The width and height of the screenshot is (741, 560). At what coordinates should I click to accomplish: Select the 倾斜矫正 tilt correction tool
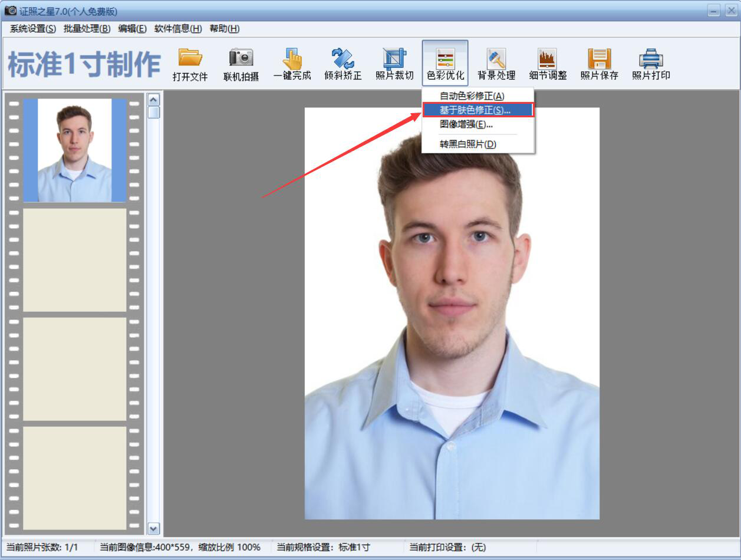coord(343,64)
